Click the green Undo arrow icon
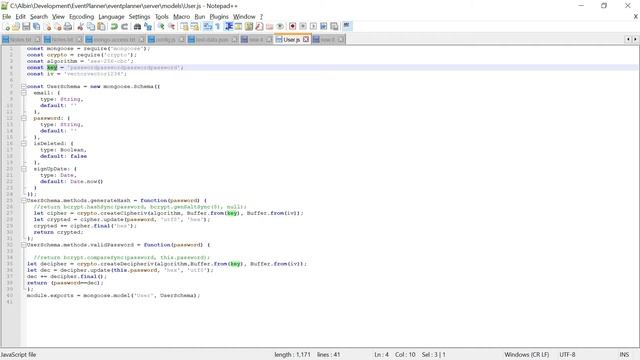Screen dimensions: 640x360 pyautogui.click(x=114, y=27)
